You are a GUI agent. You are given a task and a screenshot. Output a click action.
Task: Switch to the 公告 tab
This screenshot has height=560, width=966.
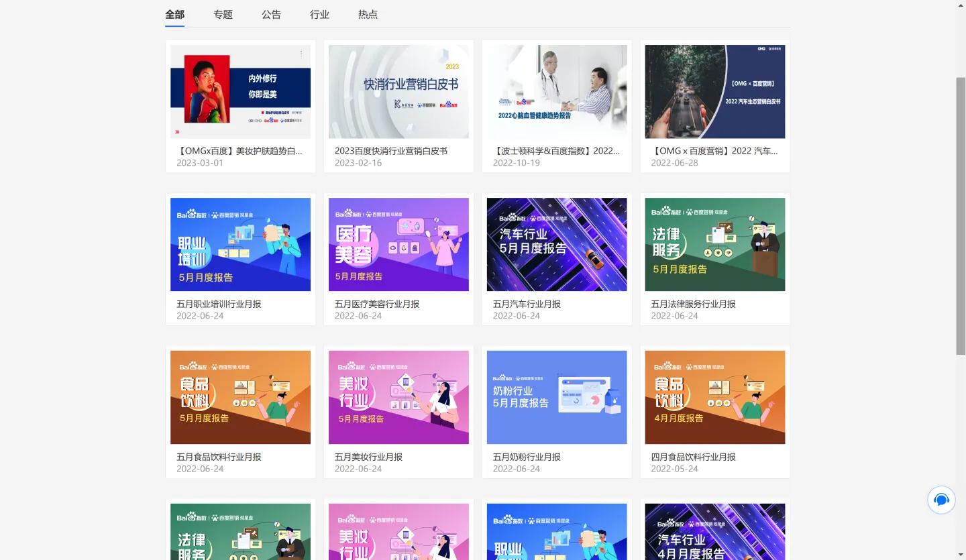271,14
